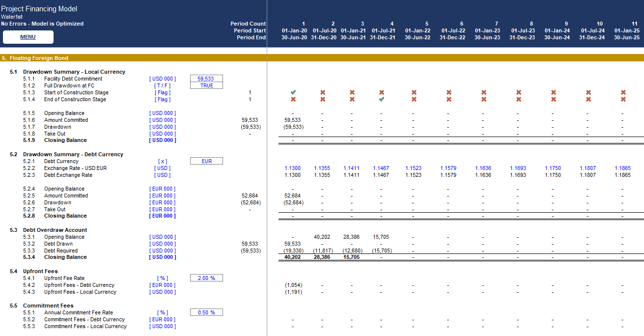The height and width of the screenshot is (336, 644).
Task: Click the red X under period 2 Start of Construction
Action: [323, 92]
